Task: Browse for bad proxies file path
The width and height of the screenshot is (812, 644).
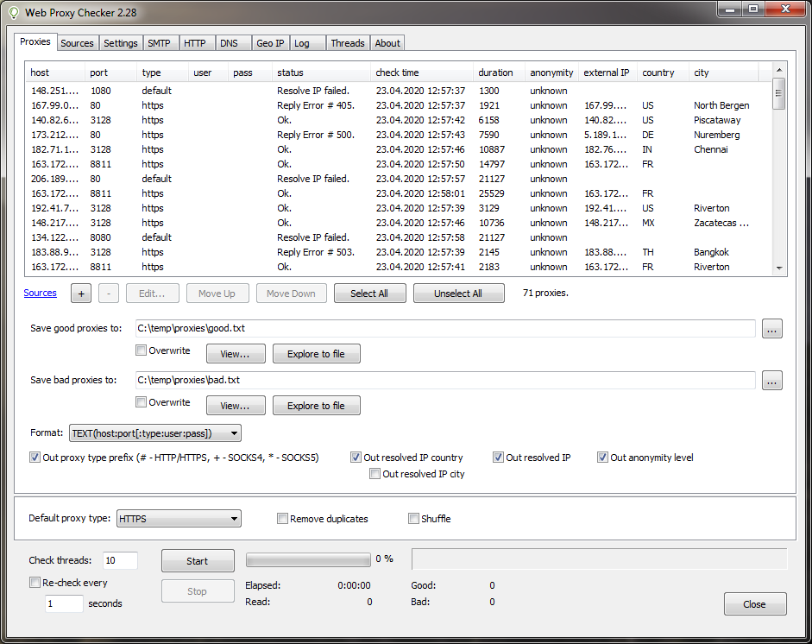Action: click(x=771, y=381)
